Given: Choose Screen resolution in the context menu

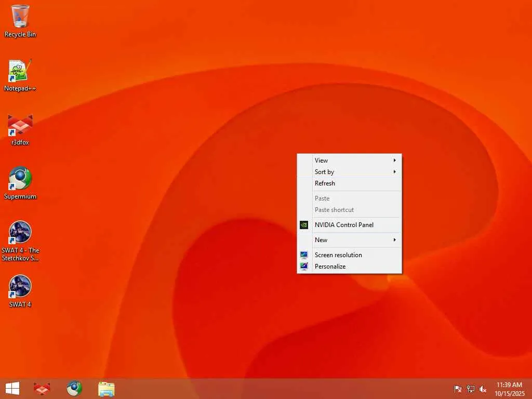Looking at the screenshot, I should pyautogui.click(x=350, y=255).
